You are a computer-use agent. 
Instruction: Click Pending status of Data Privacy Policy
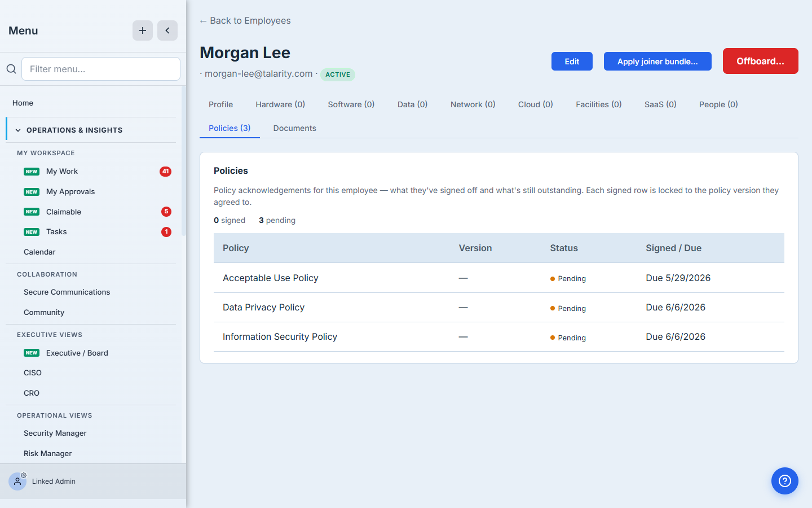coord(568,308)
